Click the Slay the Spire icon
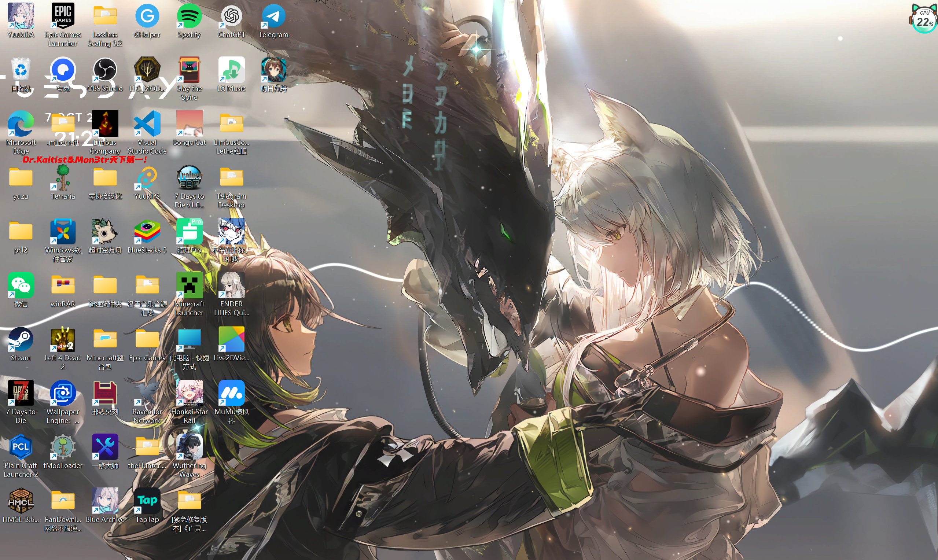This screenshot has width=938, height=560. [x=189, y=70]
